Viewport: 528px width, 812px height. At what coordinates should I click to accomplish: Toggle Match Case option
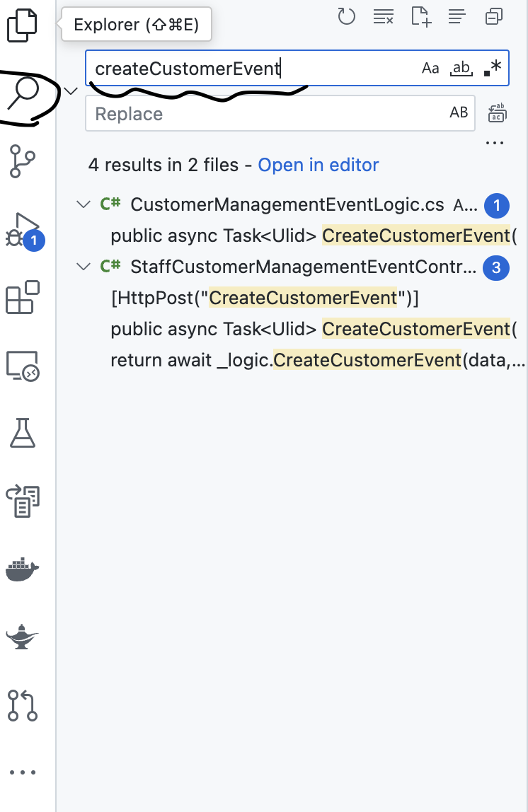pyautogui.click(x=430, y=68)
